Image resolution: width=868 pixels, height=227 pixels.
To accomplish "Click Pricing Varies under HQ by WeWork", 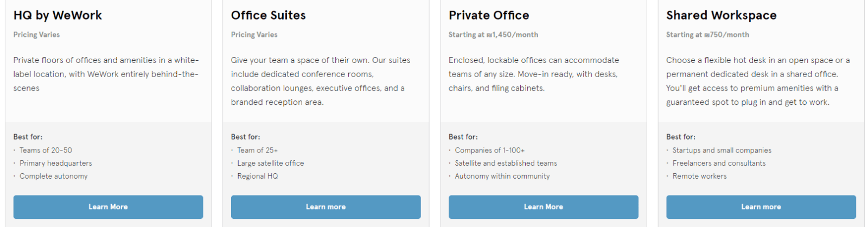I will (36, 35).
